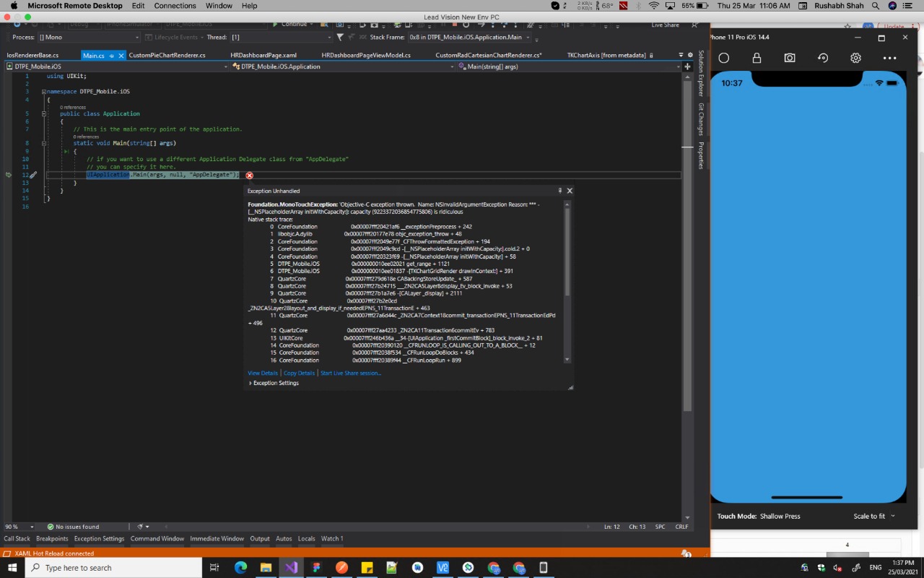Click the red exception error icon
The height and width of the screenshot is (578, 924).
[249, 176]
